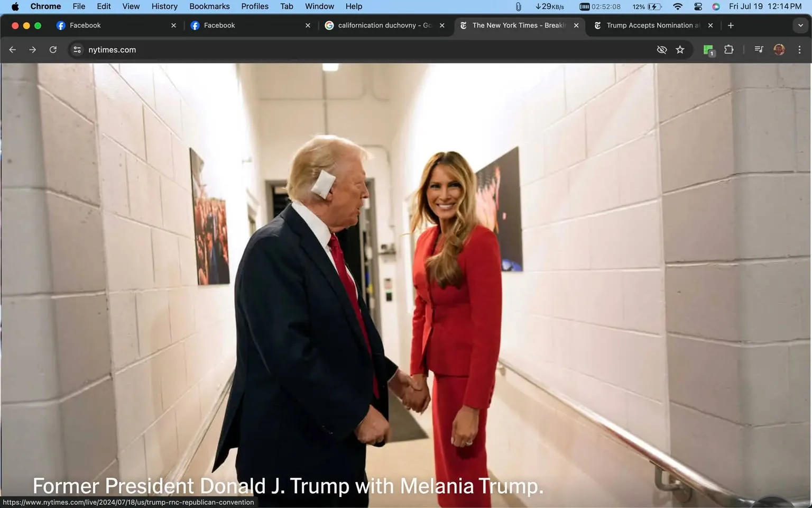Viewport: 812px width, 508px height.
Task: Reload the New York Times page
Action: coord(53,49)
